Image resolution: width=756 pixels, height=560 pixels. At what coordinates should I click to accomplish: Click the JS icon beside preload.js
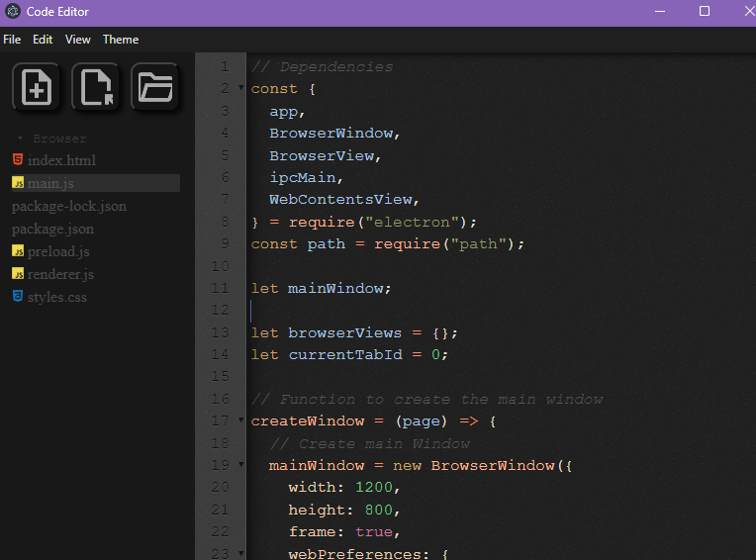[18, 251]
